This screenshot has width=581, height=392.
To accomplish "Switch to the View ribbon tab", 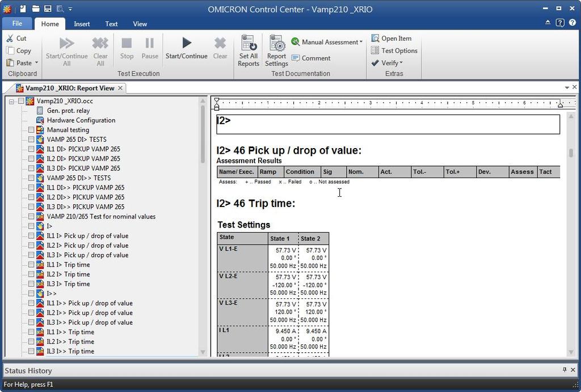I will [x=140, y=24].
